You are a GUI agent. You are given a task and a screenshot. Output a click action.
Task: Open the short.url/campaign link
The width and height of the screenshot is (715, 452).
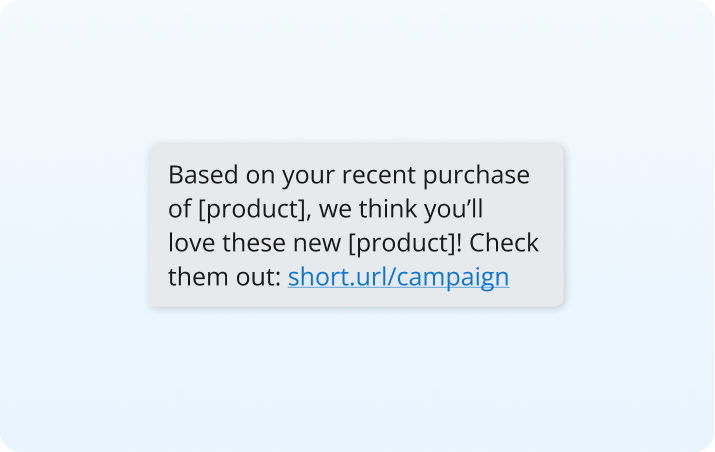[398, 277]
